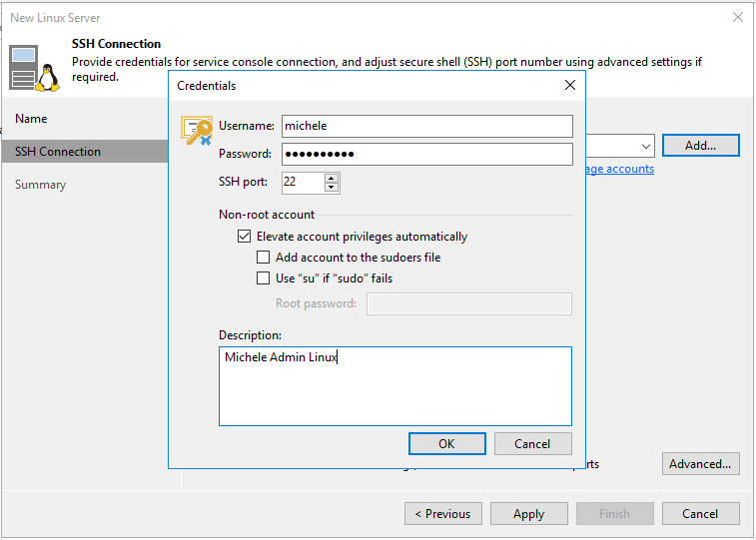Click the Linux server penguin icon
The width and height of the screenshot is (756, 540).
click(34, 68)
